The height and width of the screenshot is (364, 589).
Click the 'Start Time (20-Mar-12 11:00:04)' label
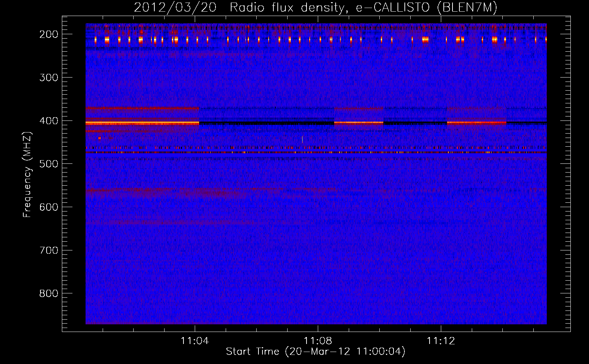point(316,352)
